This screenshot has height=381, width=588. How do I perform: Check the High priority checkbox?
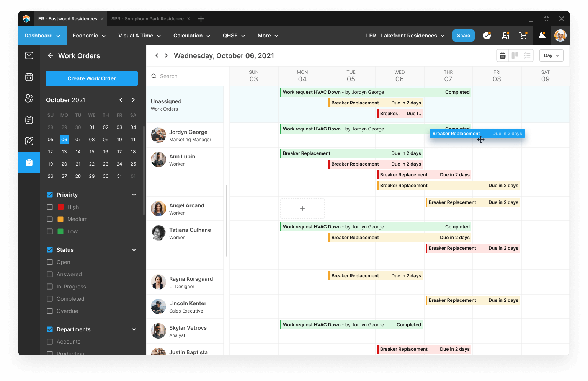coord(50,207)
